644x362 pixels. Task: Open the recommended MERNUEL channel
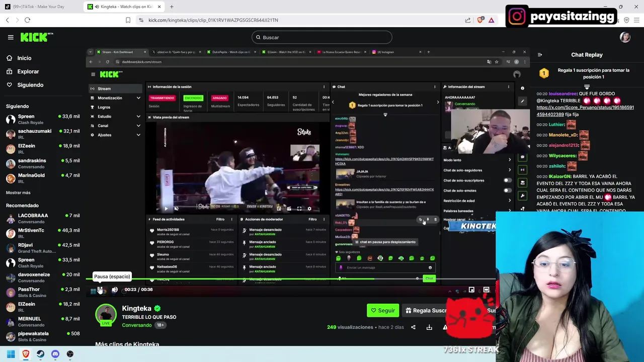click(x=43, y=322)
